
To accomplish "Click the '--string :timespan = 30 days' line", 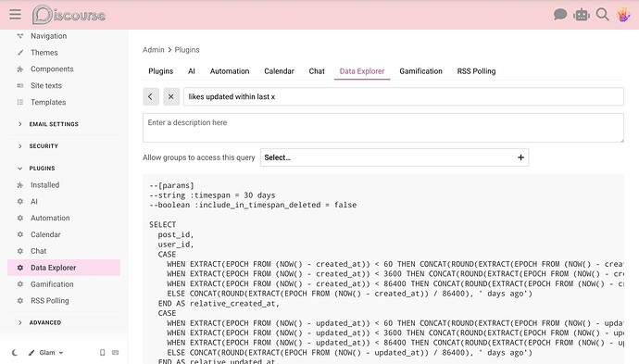I will pyautogui.click(x=212, y=195).
